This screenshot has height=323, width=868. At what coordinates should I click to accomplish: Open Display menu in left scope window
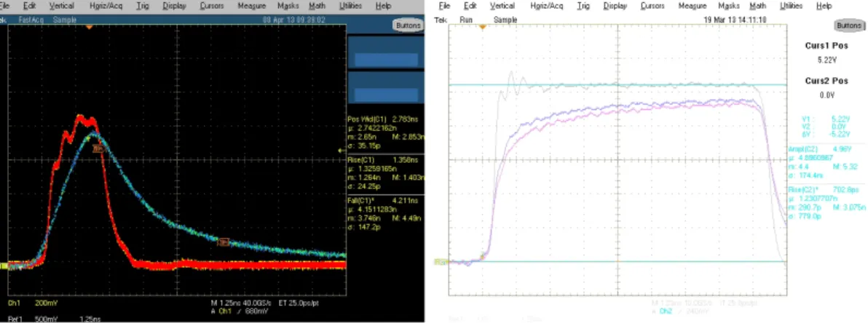click(174, 6)
